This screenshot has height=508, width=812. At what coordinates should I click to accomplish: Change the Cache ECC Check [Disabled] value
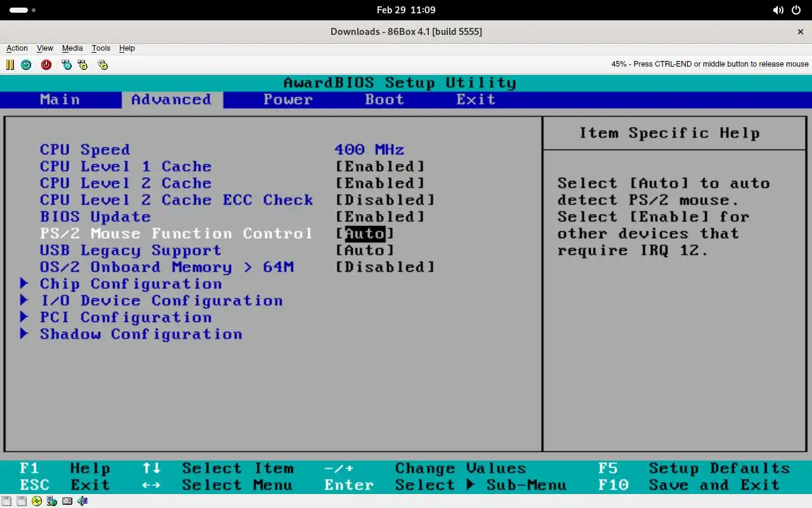(385, 200)
